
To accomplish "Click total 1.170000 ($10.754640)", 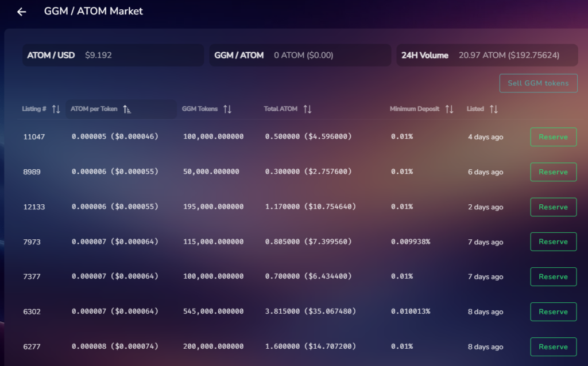I will (x=311, y=207).
